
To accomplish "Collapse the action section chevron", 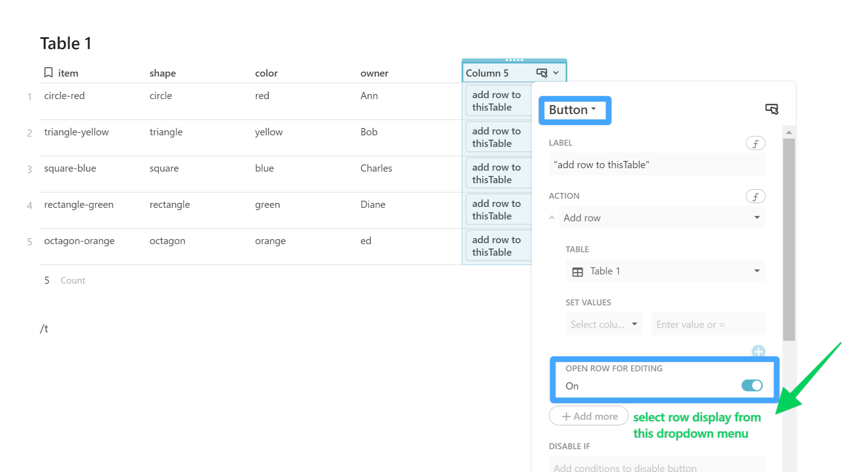I will (552, 218).
